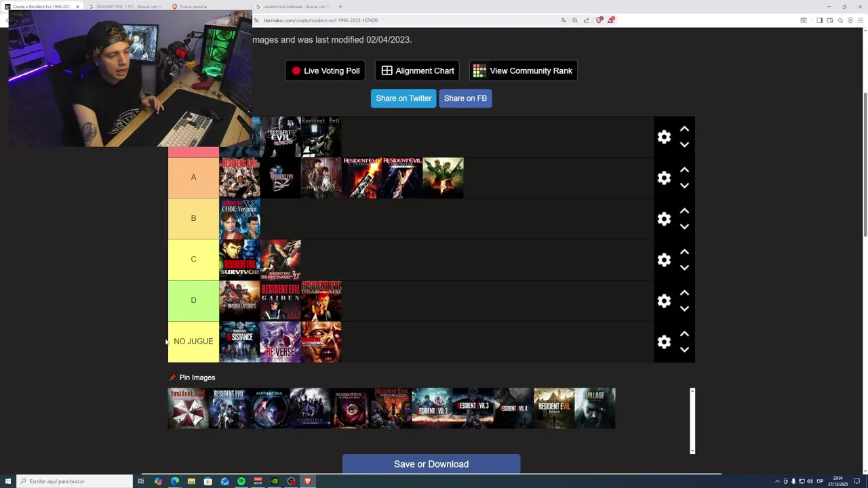The image size is (868, 488).
Task: Open settings gear for the top tier row
Action: click(x=664, y=137)
